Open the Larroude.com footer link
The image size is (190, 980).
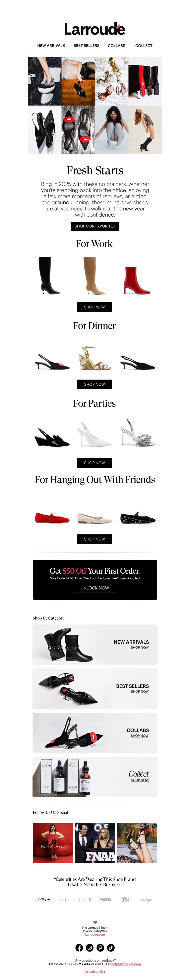[x=95, y=935]
